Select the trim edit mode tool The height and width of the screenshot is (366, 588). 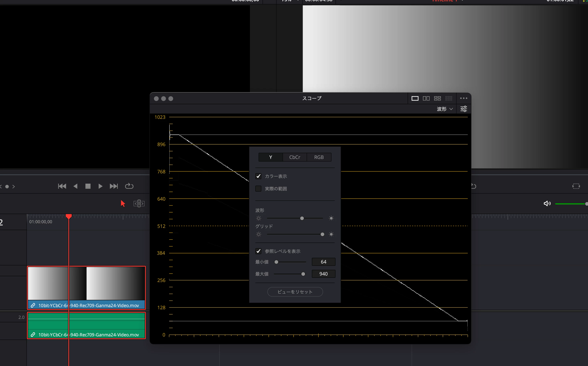[139, 204]
